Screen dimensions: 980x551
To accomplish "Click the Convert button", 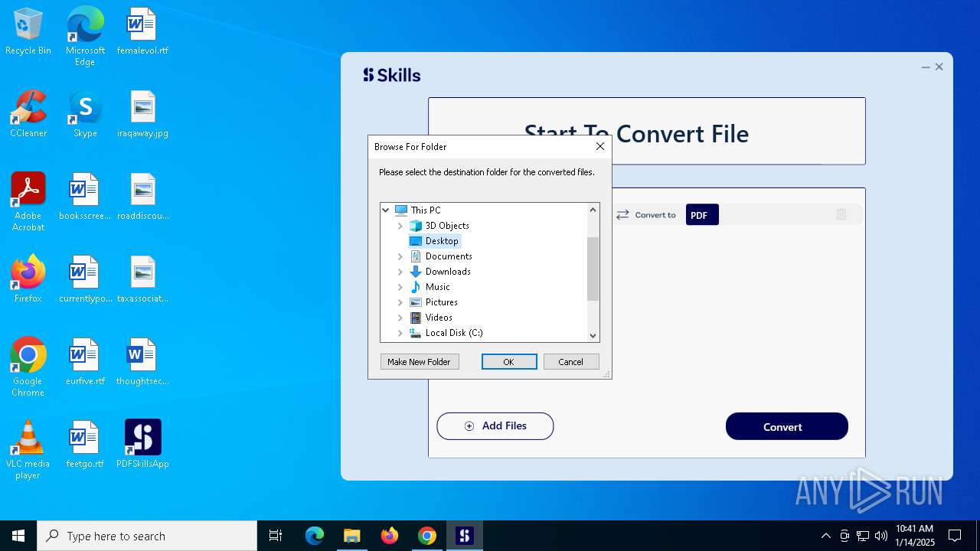I will pyautogui.click(x=787, y=426).
